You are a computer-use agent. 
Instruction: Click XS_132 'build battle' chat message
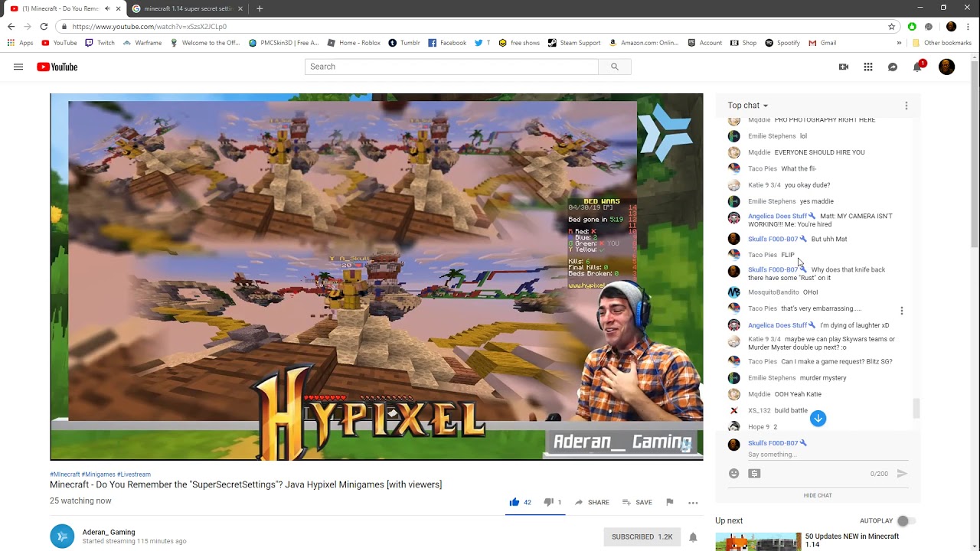click(791, 411)
